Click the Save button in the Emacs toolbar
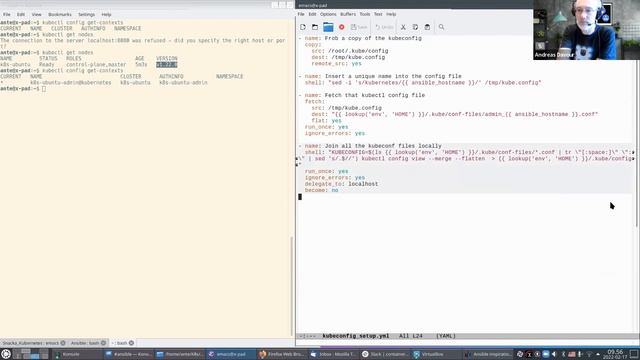 pyautogui.click(x=359, y=27)
